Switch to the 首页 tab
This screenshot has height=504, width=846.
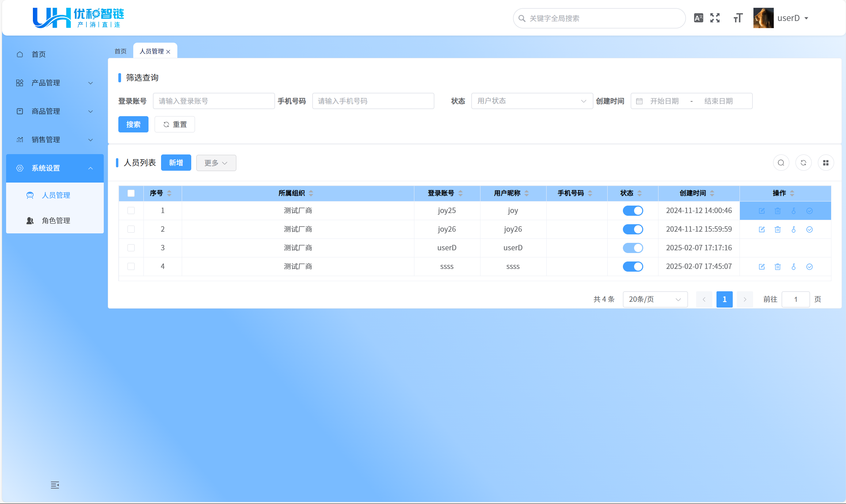(120, 51)
